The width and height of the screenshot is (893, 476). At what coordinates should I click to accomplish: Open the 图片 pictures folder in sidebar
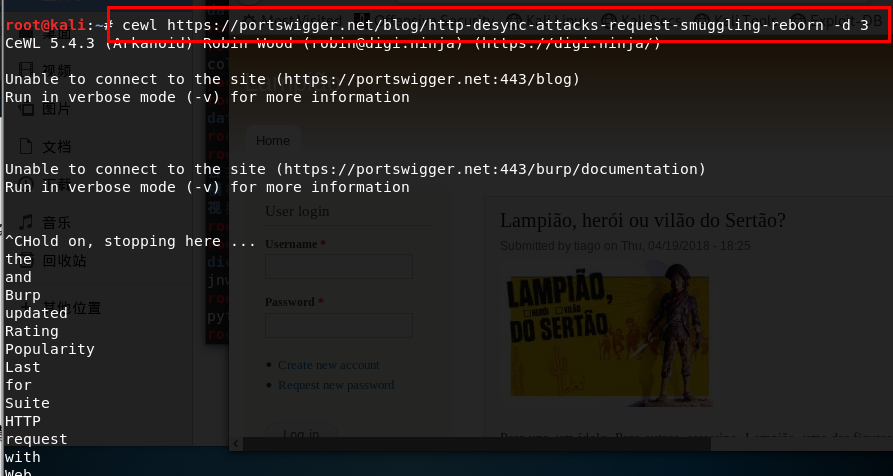(56, 109)
